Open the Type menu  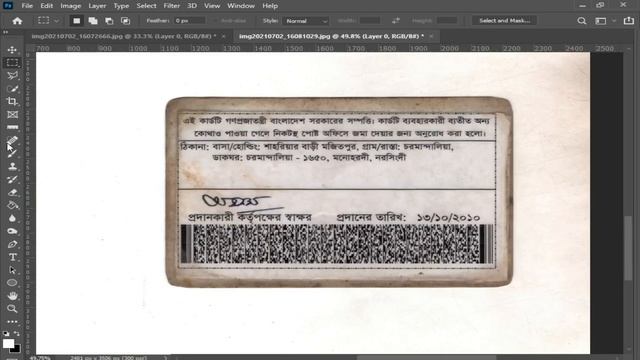[x=121, y=6]
